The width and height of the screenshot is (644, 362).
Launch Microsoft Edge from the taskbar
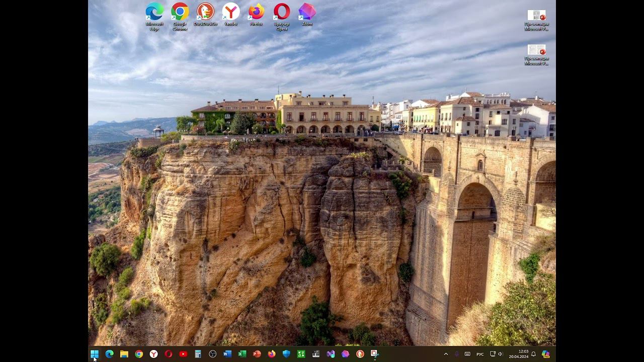tap(109, 354)
